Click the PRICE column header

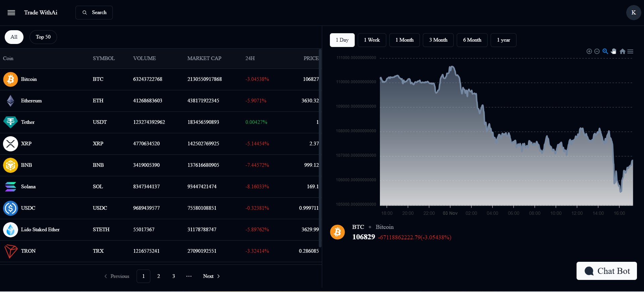(311, 58)
